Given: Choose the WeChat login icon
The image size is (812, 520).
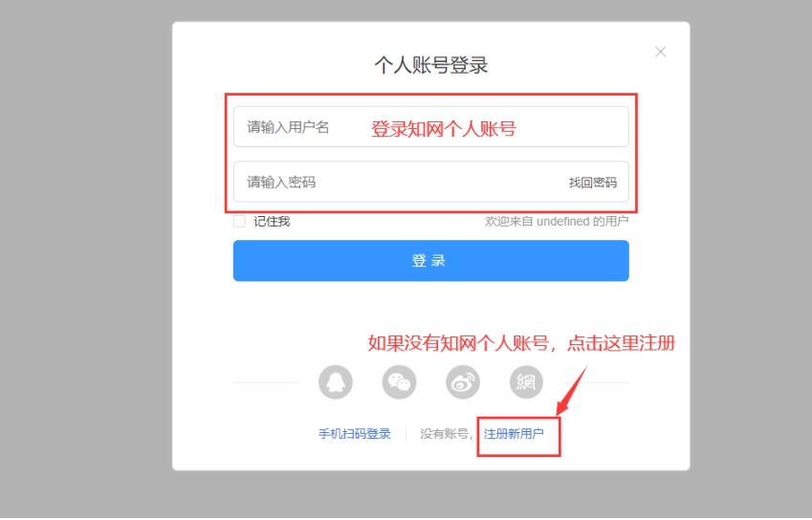Looking at the screenshot, I should [399, 382].
